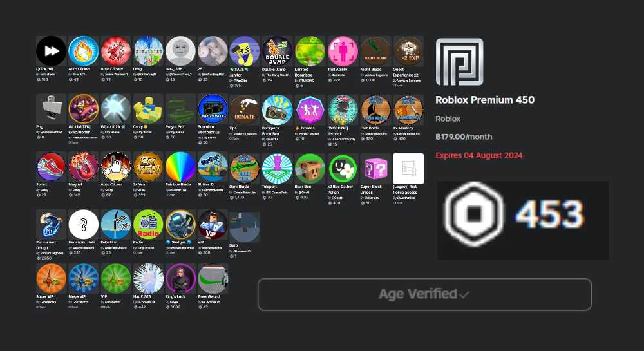Open the blue Mega VIP icon
The width and height of the screenshot is (644, 351).
[83, 279]
